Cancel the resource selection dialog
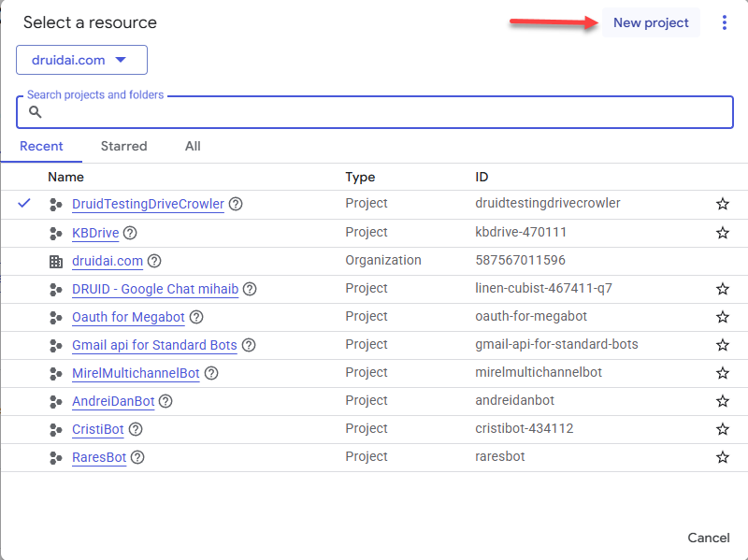This screenshot has height=560, width=748. click(709, 538)
